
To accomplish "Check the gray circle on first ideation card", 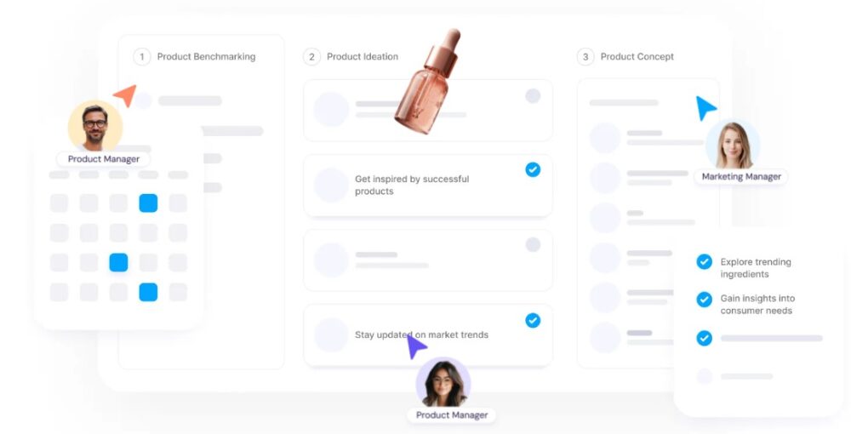I will [x=533, y=96].
